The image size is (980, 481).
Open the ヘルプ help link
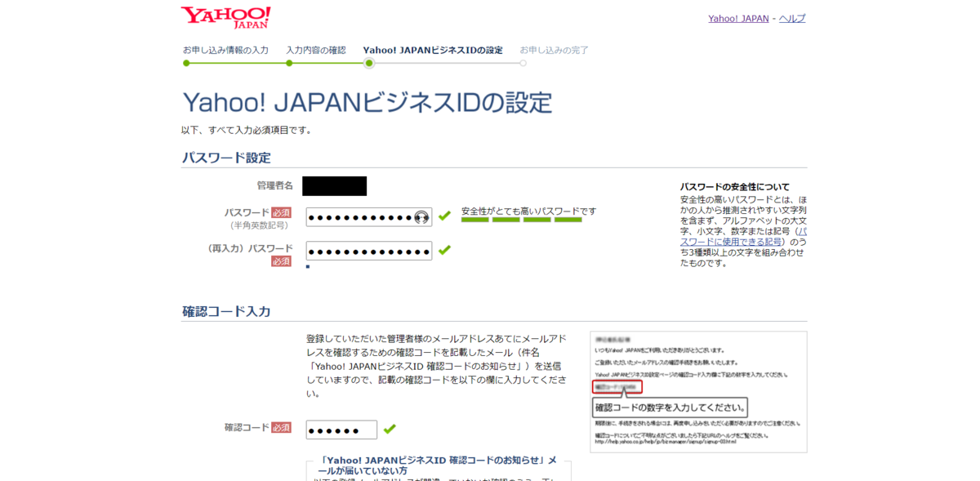pos(792,18)
